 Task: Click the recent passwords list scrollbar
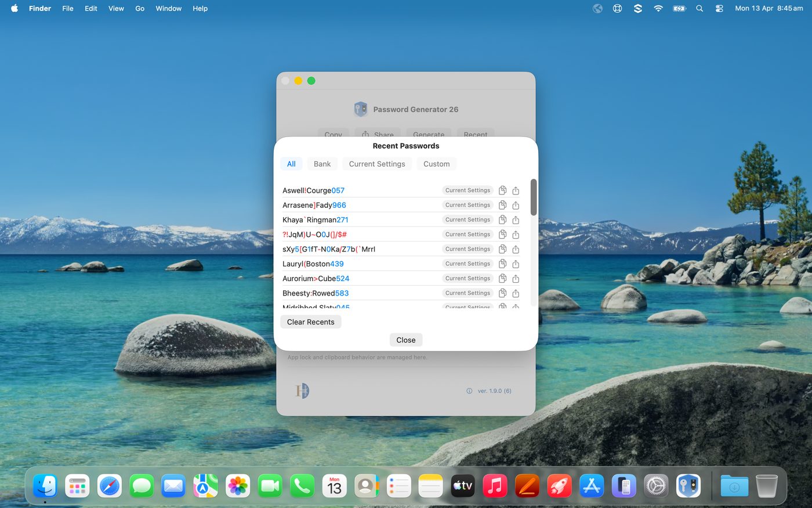tap(534, 197)
